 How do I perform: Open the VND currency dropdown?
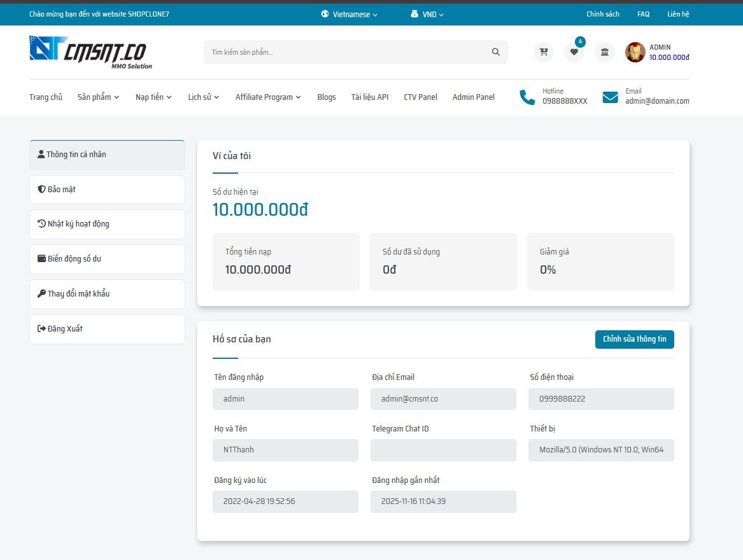(428, 14)
